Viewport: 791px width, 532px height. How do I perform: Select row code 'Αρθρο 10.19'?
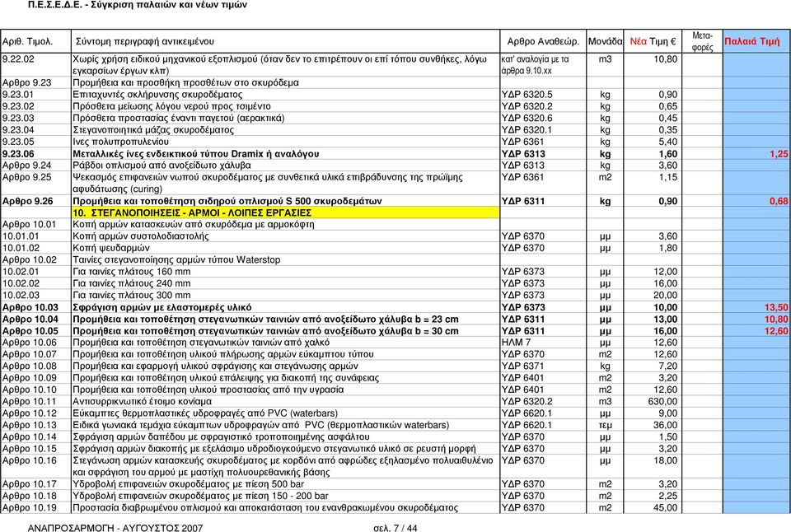pyautogui.click(x=30, y=508)
